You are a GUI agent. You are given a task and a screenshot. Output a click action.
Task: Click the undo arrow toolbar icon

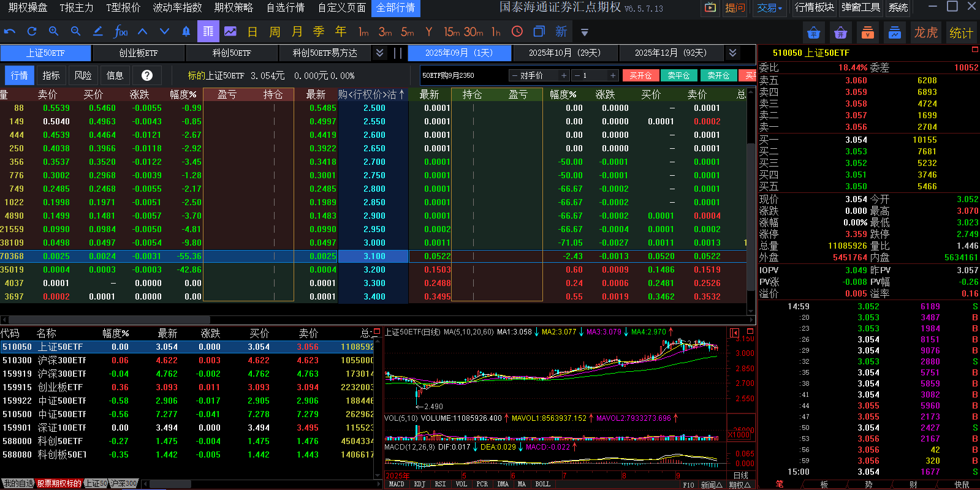[x=10, y=31]
